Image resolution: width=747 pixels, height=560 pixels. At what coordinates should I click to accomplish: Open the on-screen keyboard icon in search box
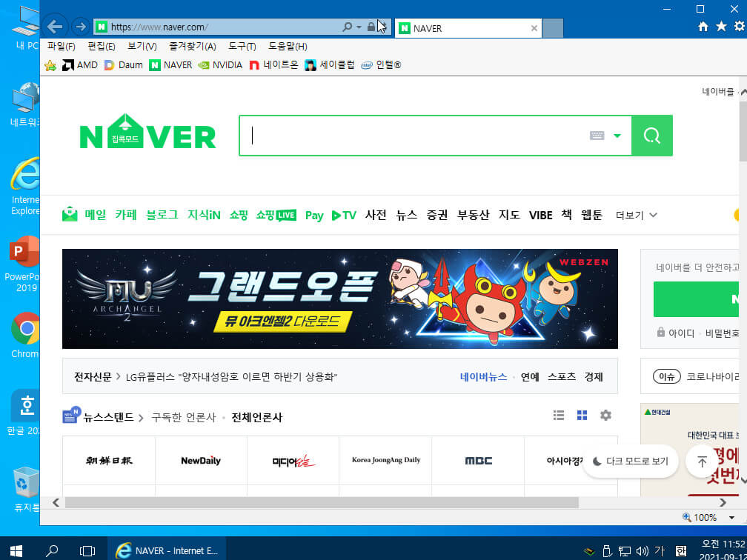point(597,136)
